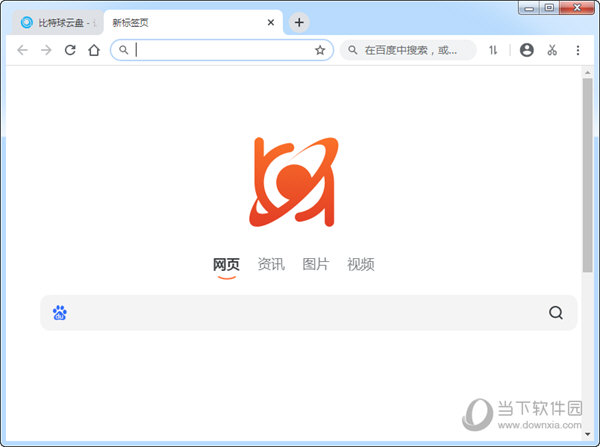Open the downloads/transfer arrows icon

pos(493,50)
